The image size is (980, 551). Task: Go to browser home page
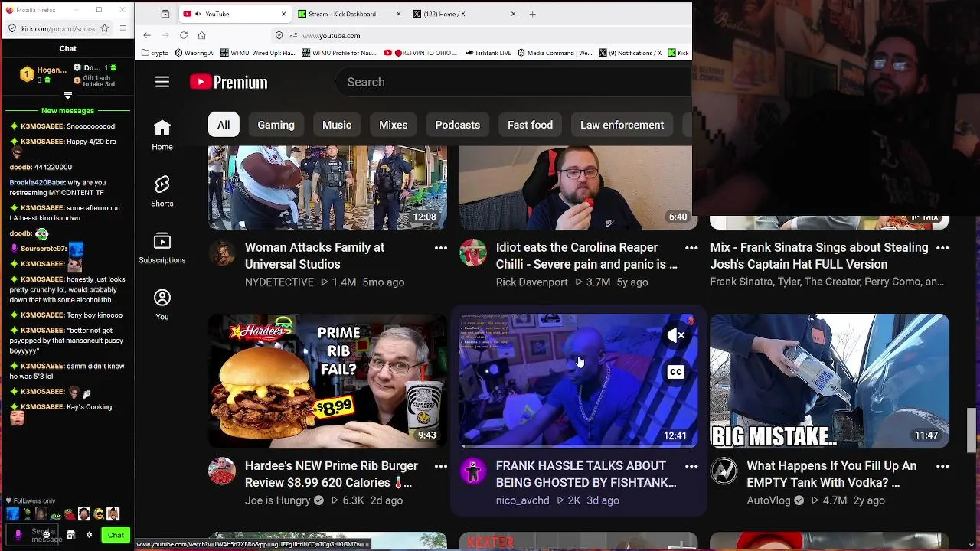coord(202,35)
